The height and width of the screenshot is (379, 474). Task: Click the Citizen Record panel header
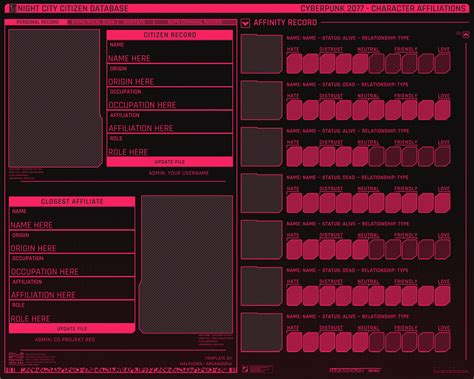pos(170,35)
